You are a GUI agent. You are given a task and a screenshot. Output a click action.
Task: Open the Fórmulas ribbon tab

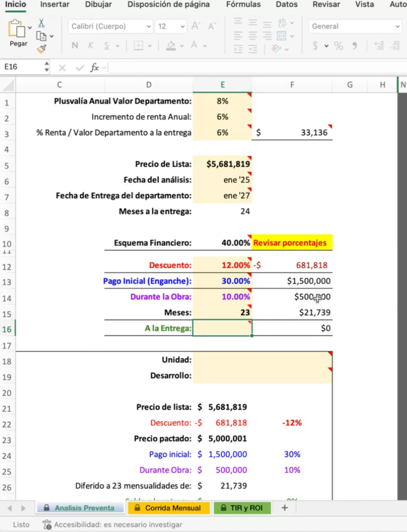[x=243, y=4]
